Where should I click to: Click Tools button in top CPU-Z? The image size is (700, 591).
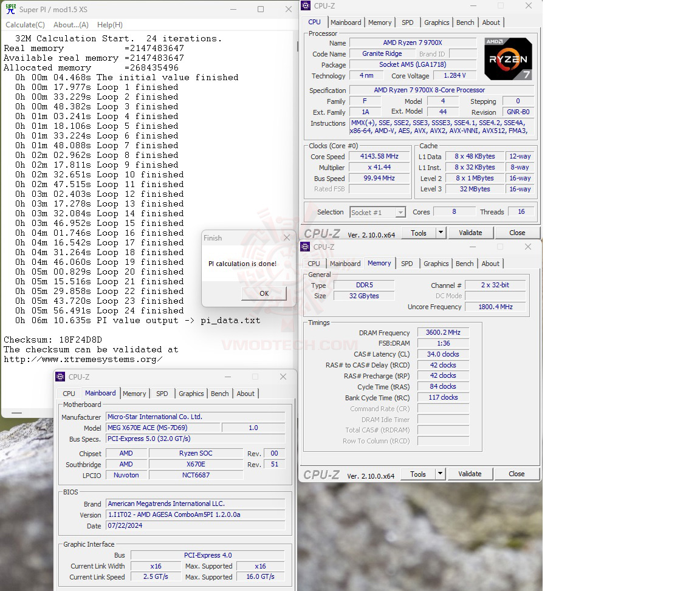coord(418,233)
